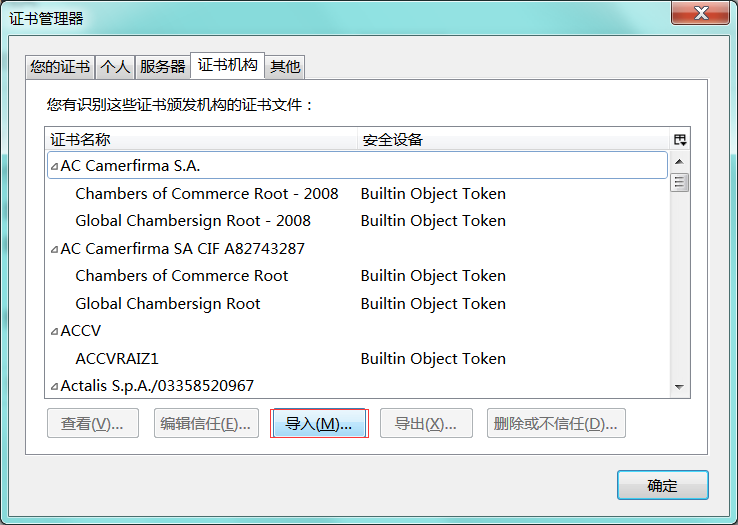This screenshot has width=738, height=525.
Task: Confirm with the 确定 button
Action: point(663,485)
